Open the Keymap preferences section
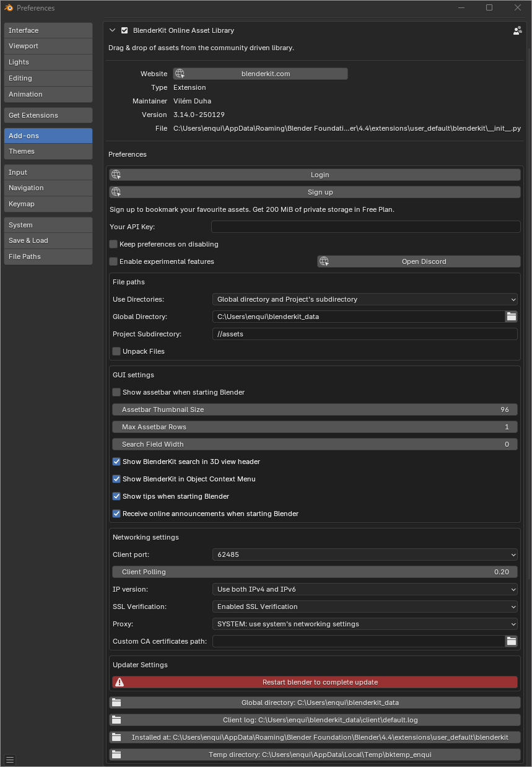 (x=48, y=204)
